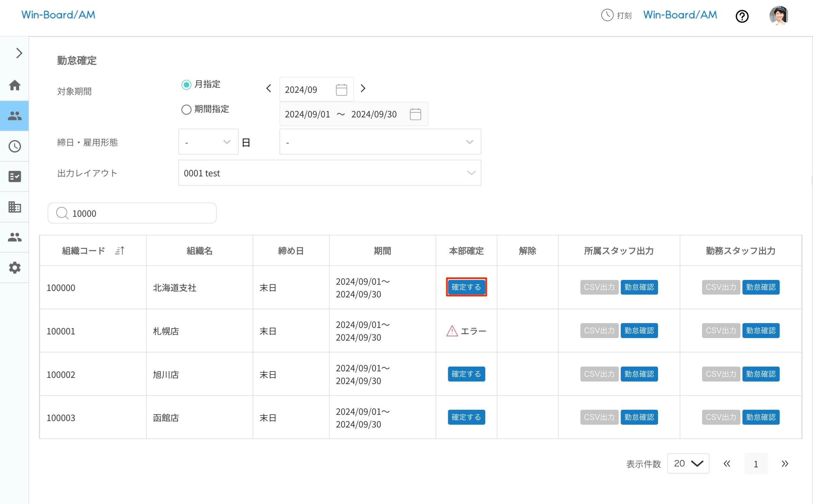Open the 表示件数 20 dropdown
This screenshot has height=504, width=813.
point(688,463)
